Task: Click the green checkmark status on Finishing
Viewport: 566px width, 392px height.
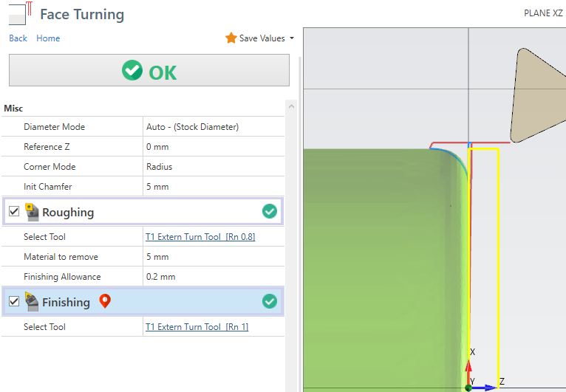Action: click(270, 302)
